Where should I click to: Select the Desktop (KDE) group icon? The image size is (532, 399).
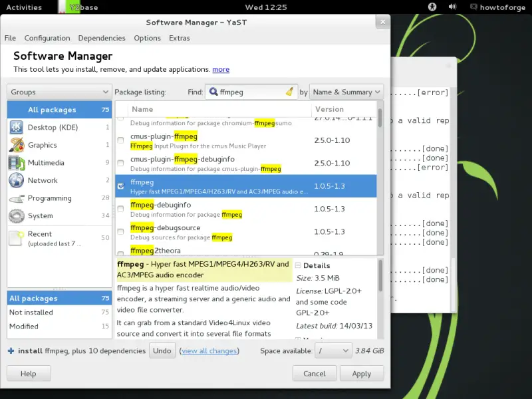[x=16, y=127]
